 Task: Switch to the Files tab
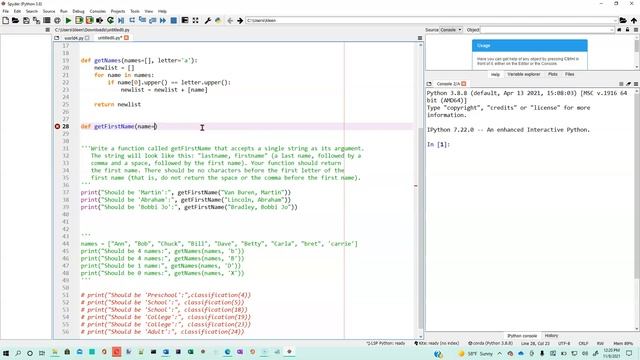tap(569, 74)
